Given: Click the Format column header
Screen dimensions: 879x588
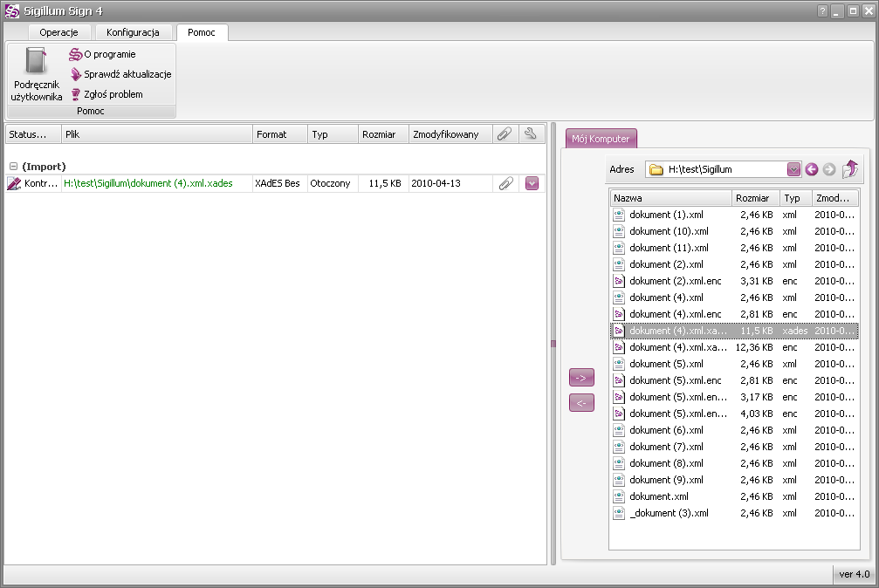Looking at the screenshot, I should tap(279, 134).
